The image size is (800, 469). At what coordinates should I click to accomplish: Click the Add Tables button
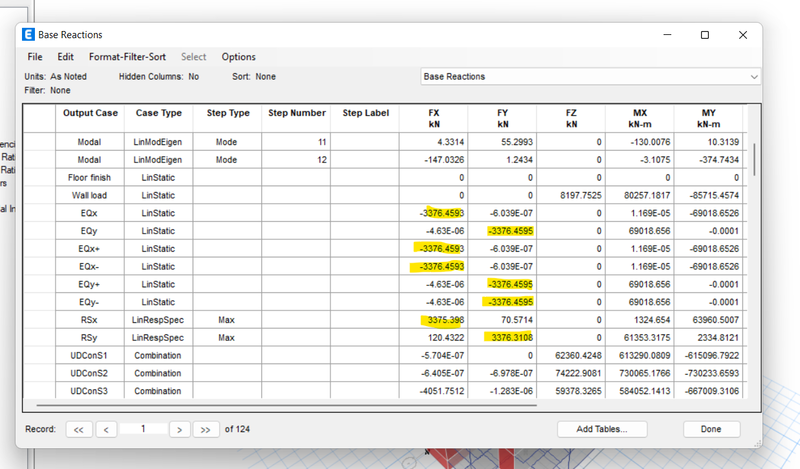(x=602, y=429)
